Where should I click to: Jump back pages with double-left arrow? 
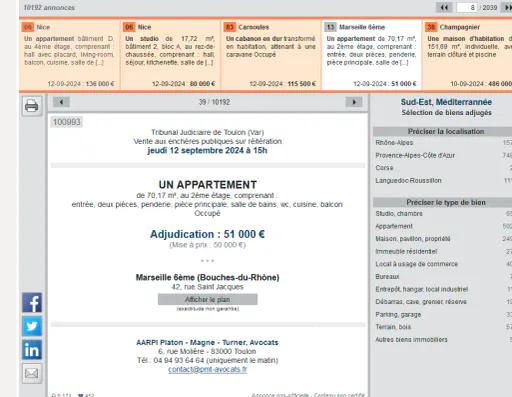444,7
